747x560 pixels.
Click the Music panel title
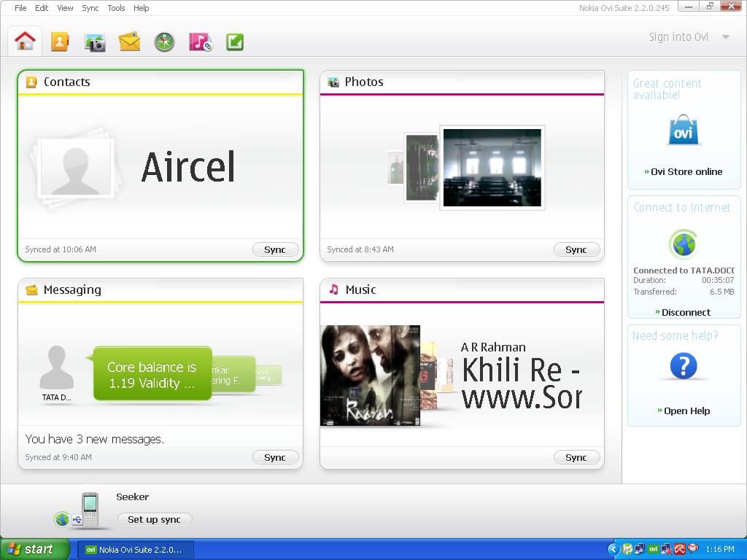pyautogui.click(x=360, y=289)
